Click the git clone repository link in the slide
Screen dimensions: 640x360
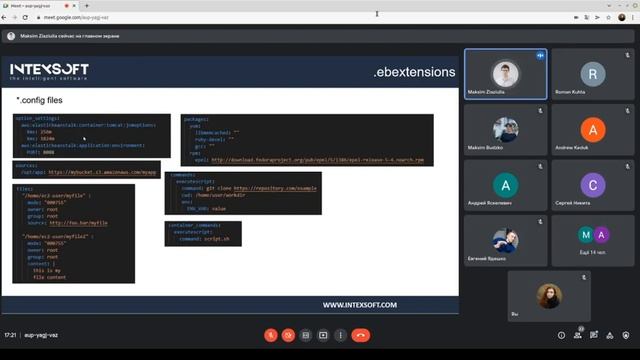click(275, 188)
